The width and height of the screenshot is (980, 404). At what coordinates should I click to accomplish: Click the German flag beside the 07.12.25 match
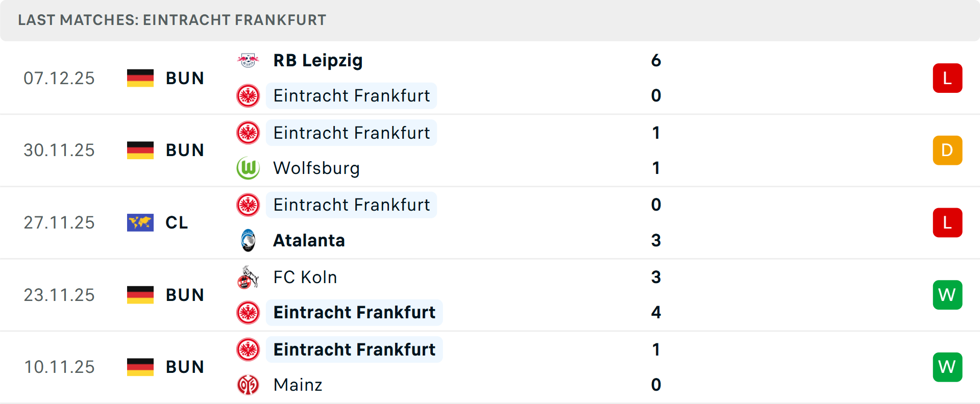(140, 78)
